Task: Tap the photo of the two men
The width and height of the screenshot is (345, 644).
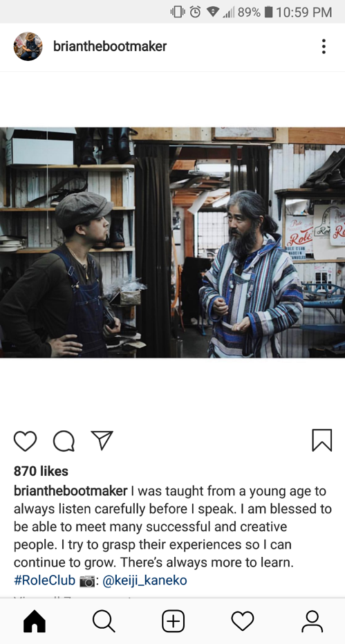Action: 173,242
